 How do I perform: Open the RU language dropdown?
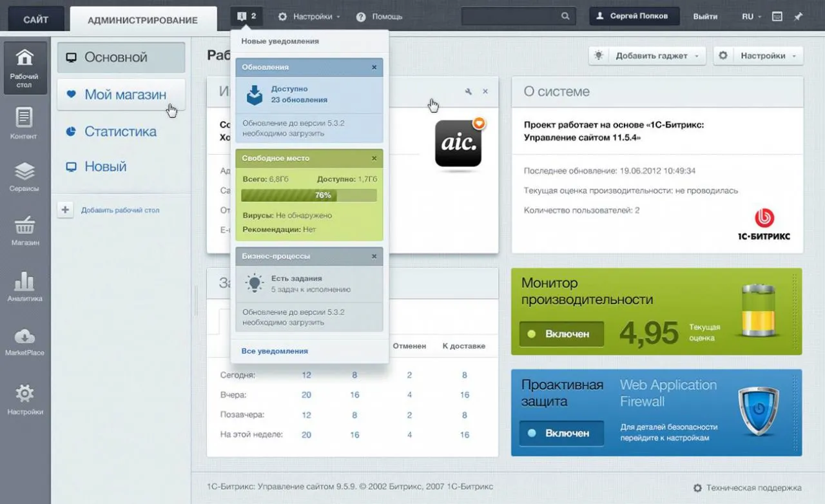751,17
